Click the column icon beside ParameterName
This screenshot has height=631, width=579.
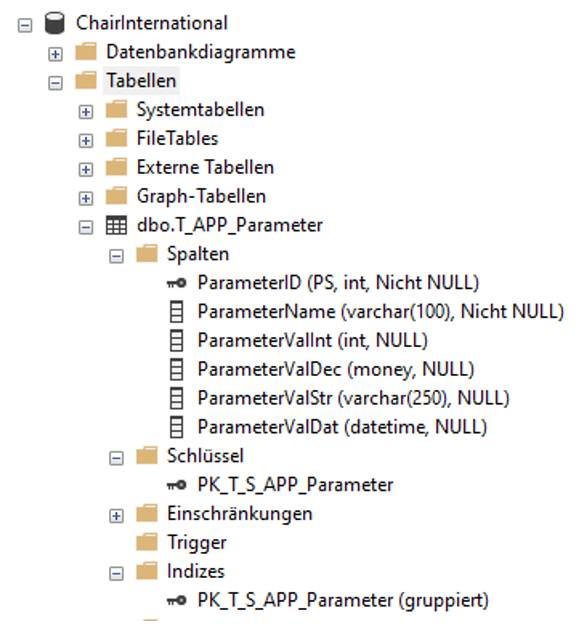point(176,312)
